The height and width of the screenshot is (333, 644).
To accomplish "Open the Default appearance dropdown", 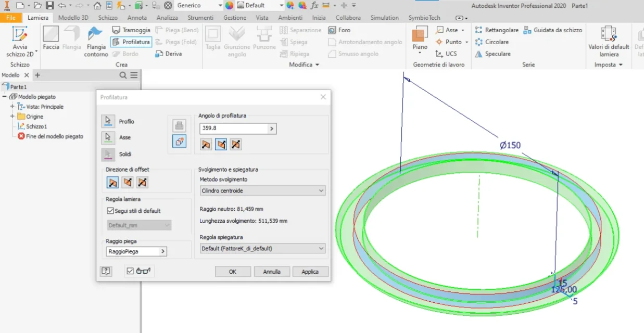I will (x=259, y=5).
